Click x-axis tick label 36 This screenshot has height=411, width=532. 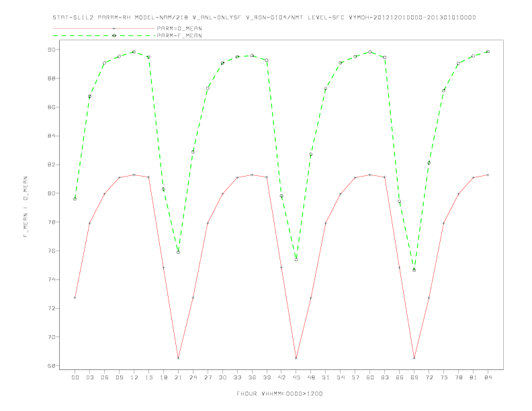click(x=252, y=377)
